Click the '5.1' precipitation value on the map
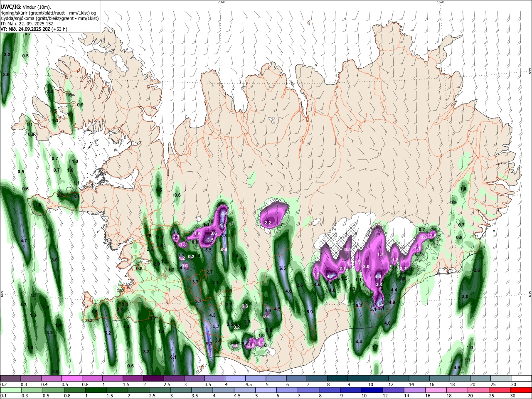Screen dimensions: 532x399 pyautogui.click(x=373, y=309)
